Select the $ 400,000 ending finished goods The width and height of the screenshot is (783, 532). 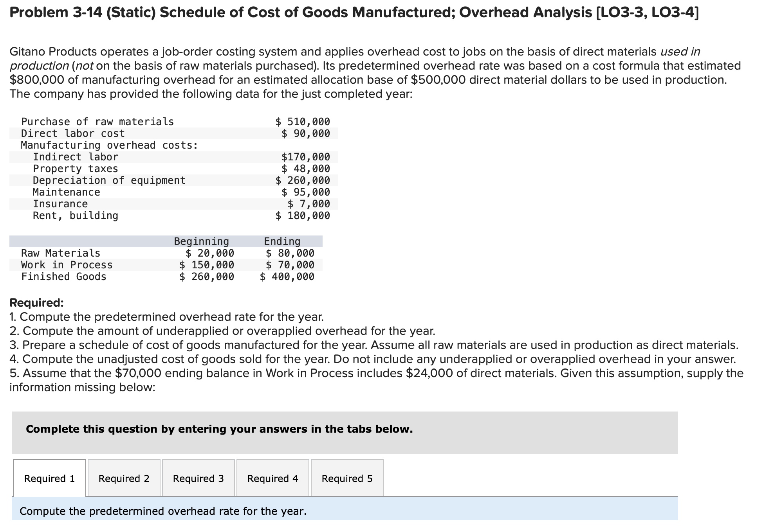[287, 277]
